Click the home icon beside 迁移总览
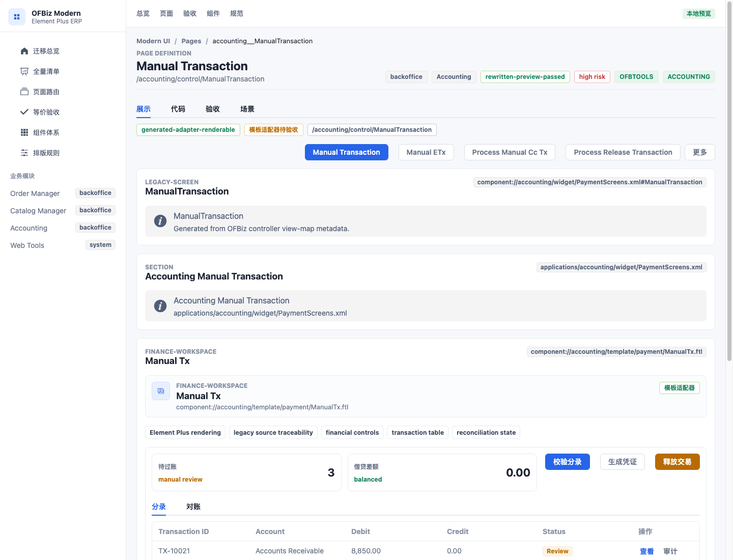Viewport: 733px width, 560px height. [x=24, y=51]
